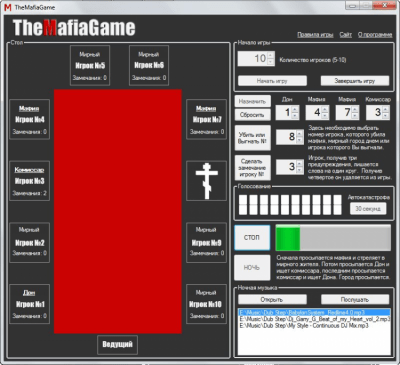Increase the Дон number with up arrow
Screen dimensions: 400x365
295,110
